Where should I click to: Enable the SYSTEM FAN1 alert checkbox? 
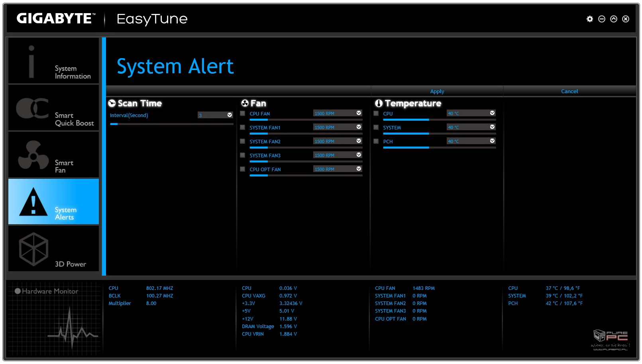pos(242,127)
